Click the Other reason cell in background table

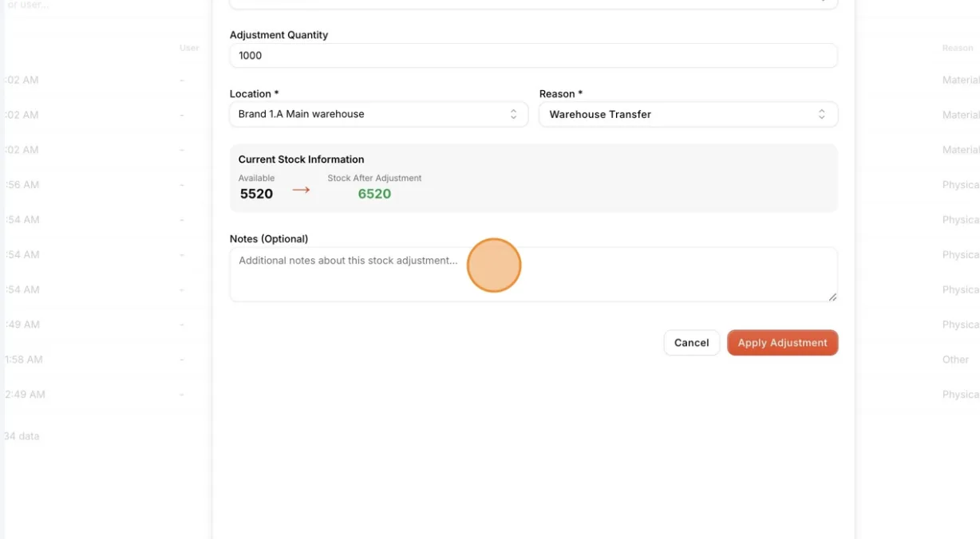pos(955,360)
